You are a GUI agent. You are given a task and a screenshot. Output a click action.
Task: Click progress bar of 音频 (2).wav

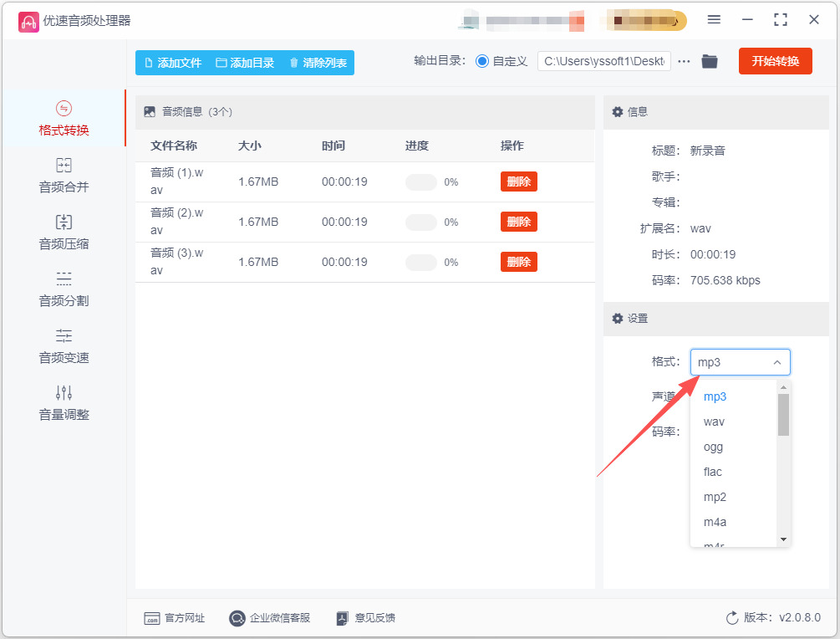point(421,222)
